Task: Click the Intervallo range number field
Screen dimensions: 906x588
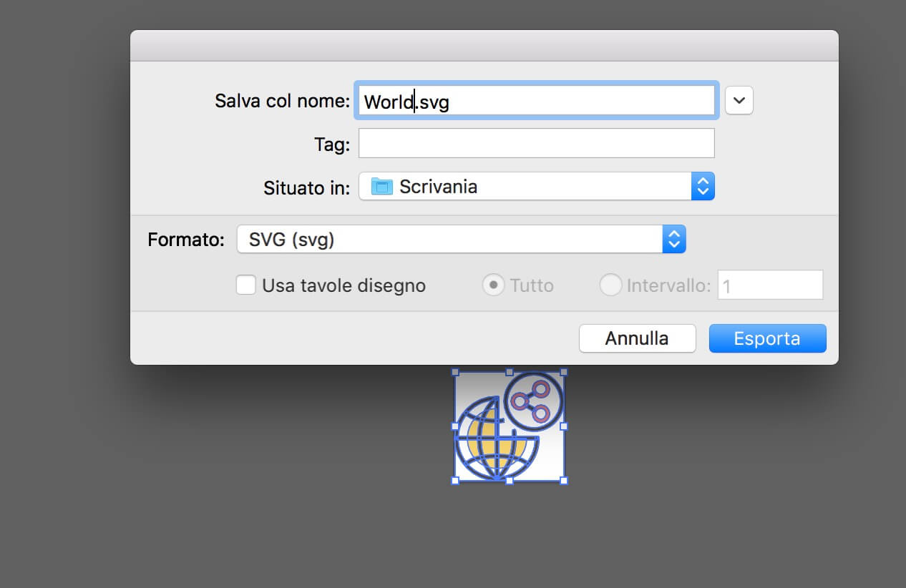Action: (x=770, y=285)
